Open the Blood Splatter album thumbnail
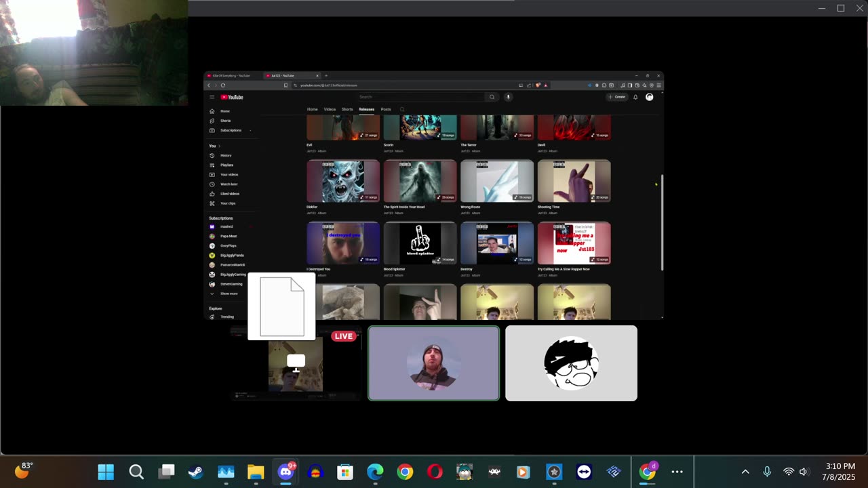Viewport: 868px width, 488px height. (420, 243)
